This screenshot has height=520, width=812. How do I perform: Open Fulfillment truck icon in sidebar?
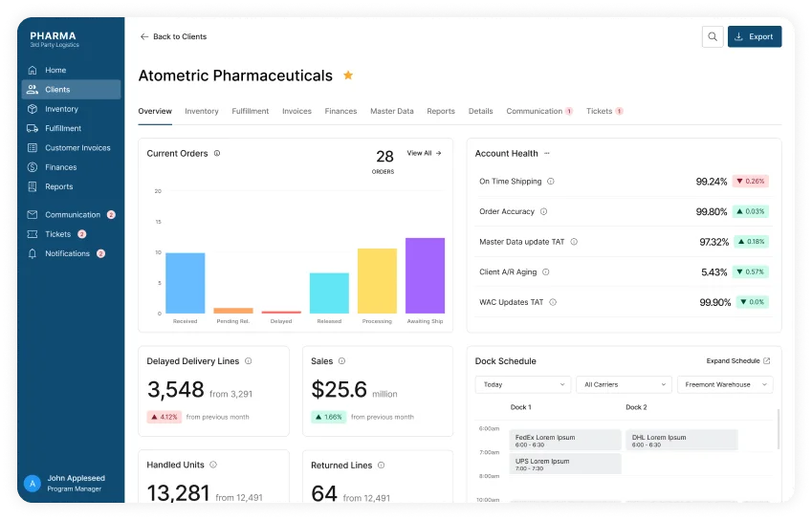click(x=33, y=128)
